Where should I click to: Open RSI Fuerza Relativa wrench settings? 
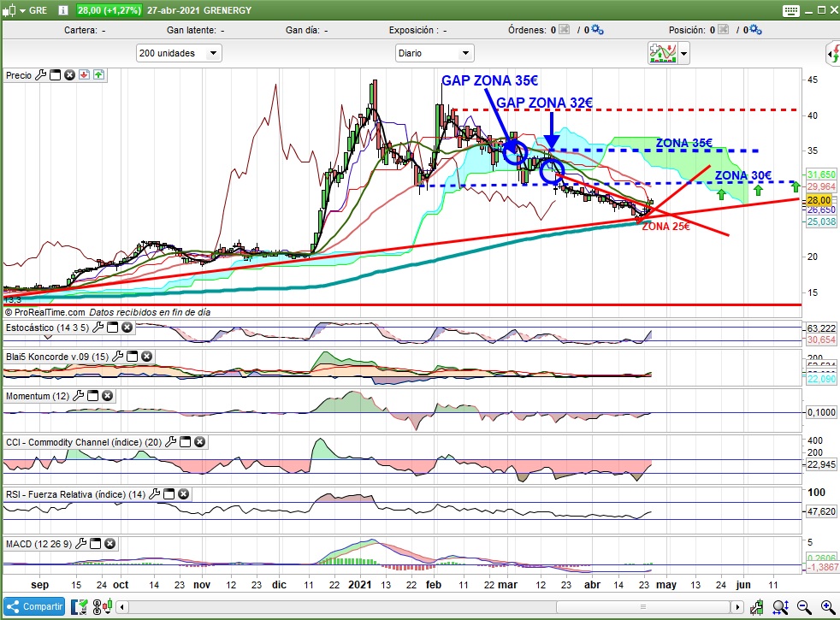click(x=154, y=493)
